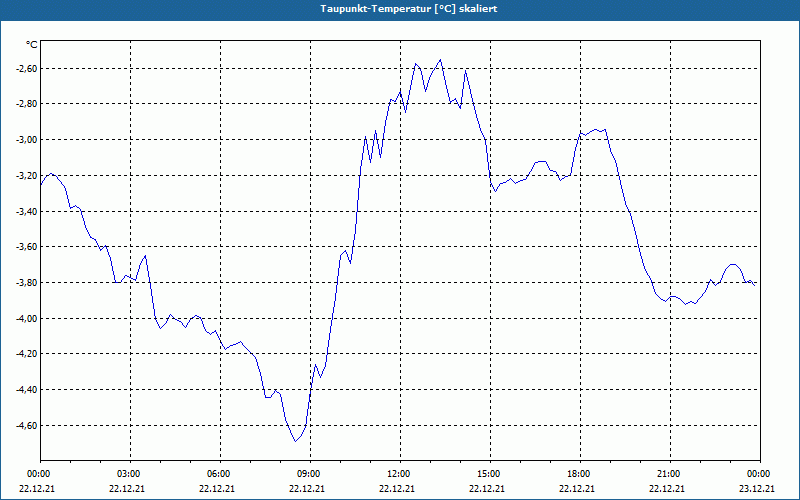Select the -3,60 y-axis value
The image size is (800, 500).
(x=25, y=247)
